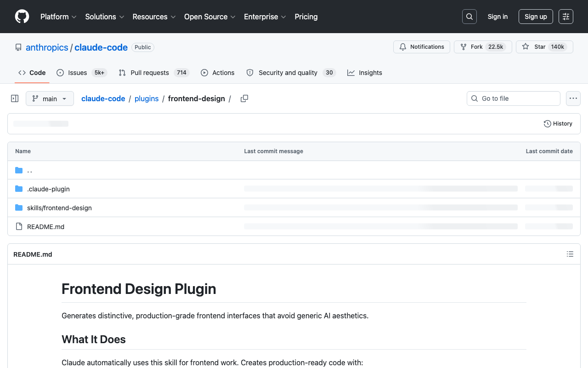Click the Sign up button
This screenshot has width=588, height=368.
[536, 17]
